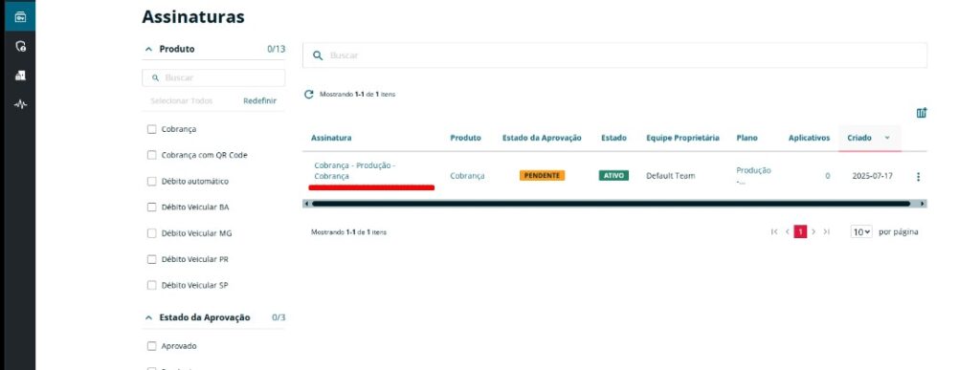
Task: Go to the last page arrow
Action: (826, 232)
